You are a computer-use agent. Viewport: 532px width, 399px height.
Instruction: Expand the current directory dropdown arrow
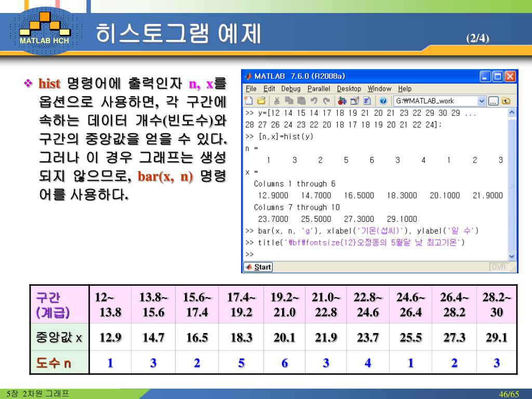pyautogui.click(x=482, y=101)
